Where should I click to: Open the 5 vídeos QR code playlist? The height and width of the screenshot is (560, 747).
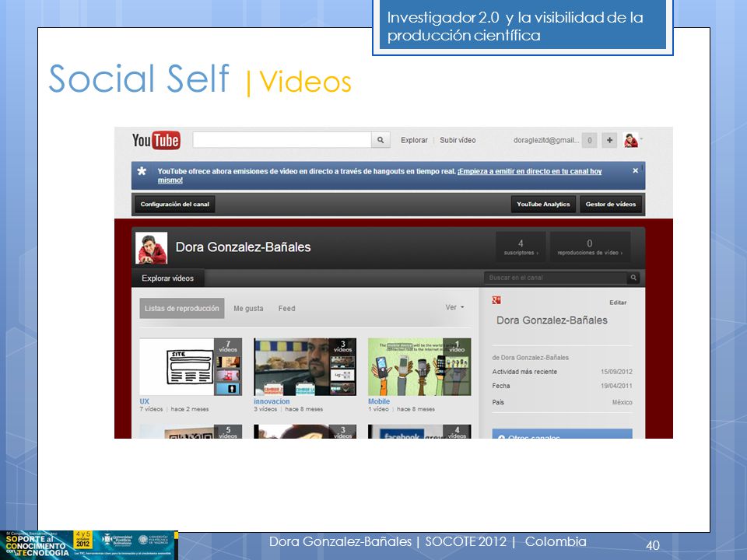[191, 432]
